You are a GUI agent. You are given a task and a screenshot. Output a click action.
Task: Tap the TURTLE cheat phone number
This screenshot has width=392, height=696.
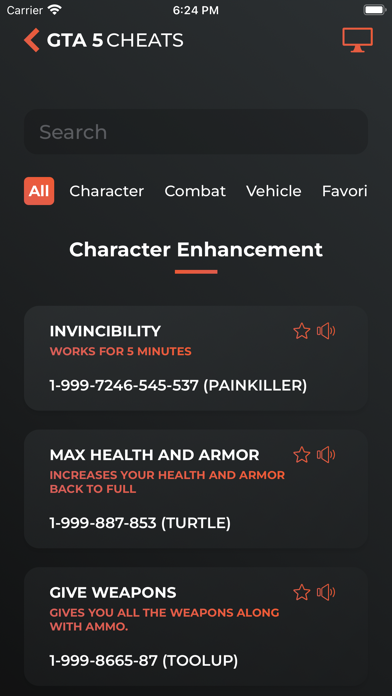[140, 523]
